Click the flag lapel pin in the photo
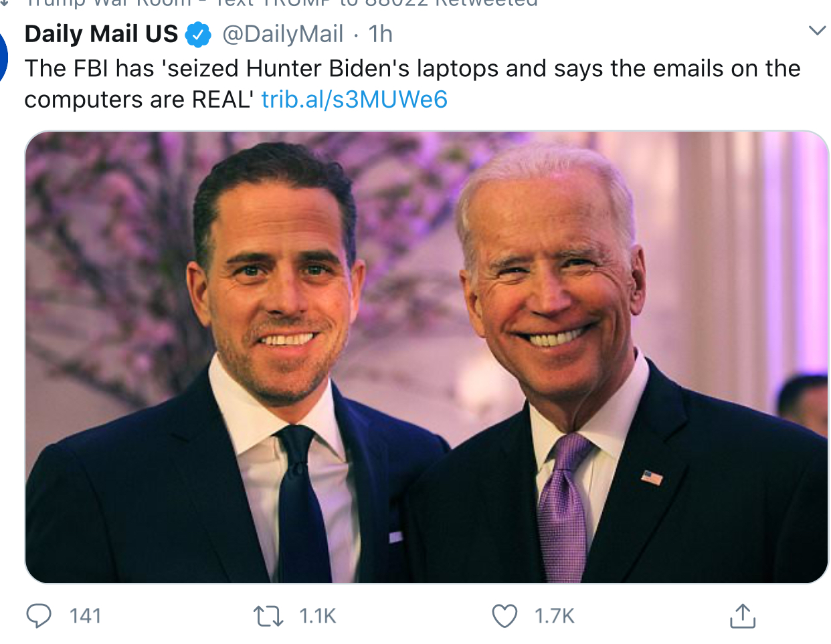Screen dimensions: 831x644 point(652,477)
